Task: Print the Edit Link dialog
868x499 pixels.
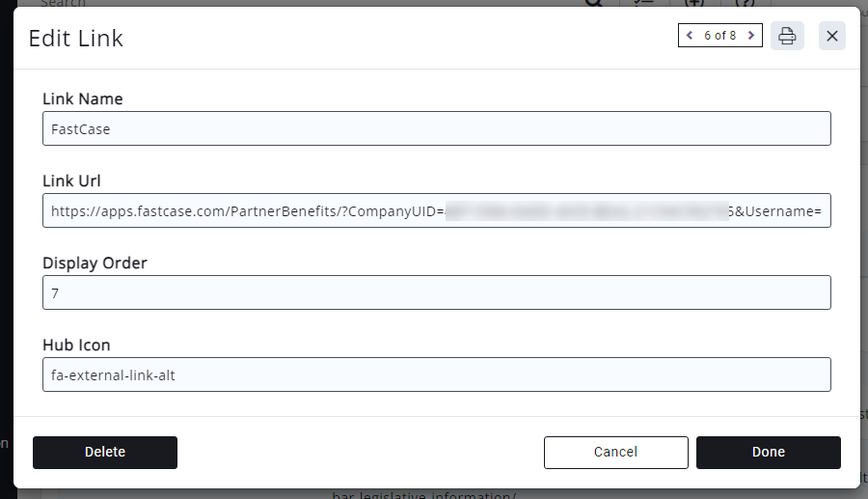Action: point(787,36)
